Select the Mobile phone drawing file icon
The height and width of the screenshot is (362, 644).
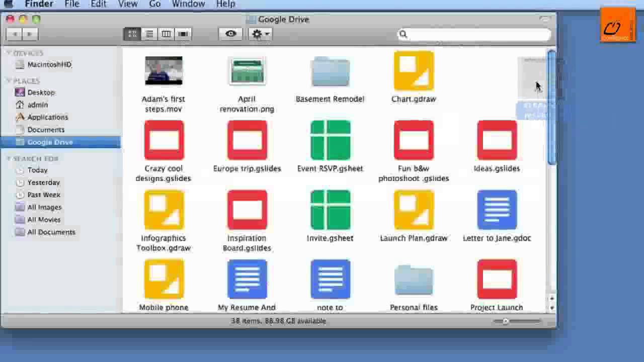point(164,279)
